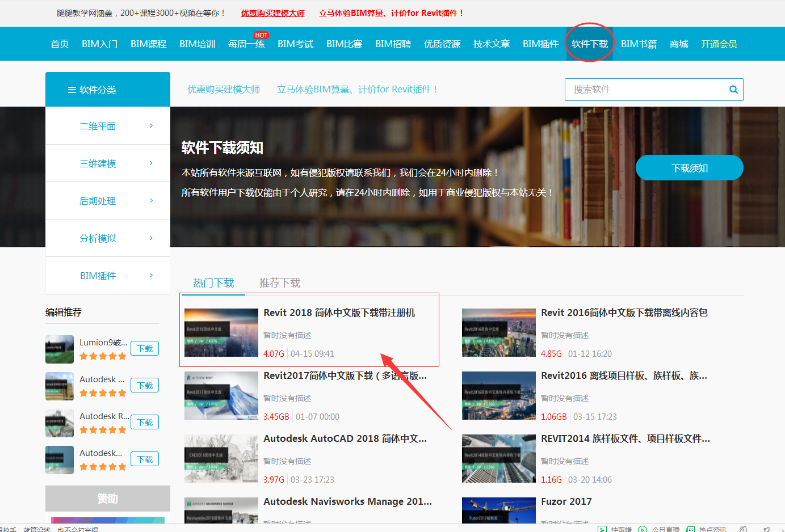The width and height of the screenshot is (785, 532).
Task: Click the 热点资讯 status bar icon
Action: (x=690, y=529)
